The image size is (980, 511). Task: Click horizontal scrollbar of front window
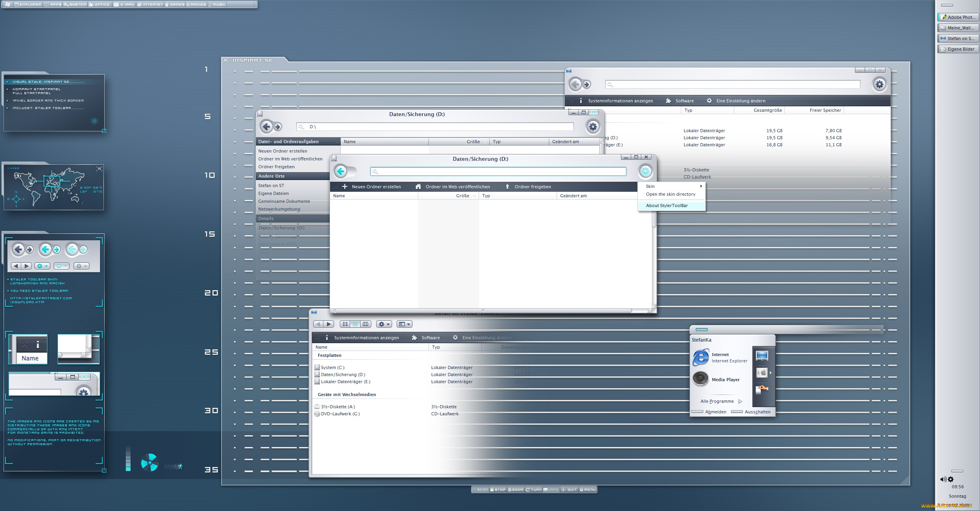483,311
